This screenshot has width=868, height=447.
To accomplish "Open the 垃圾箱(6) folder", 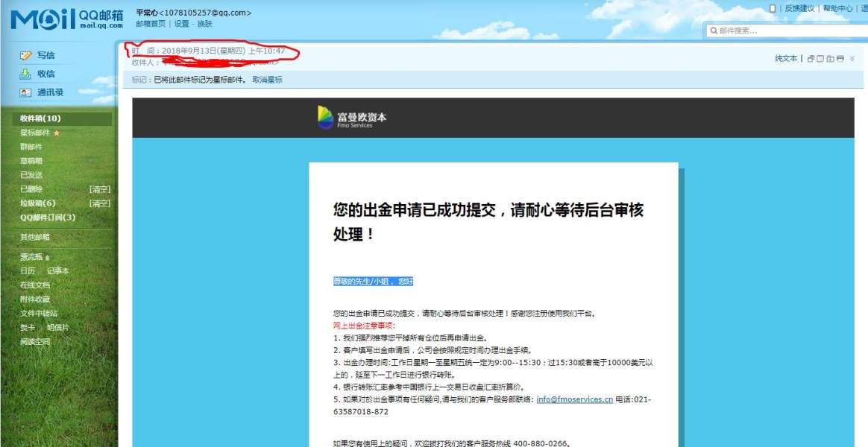I will point(37,203).
